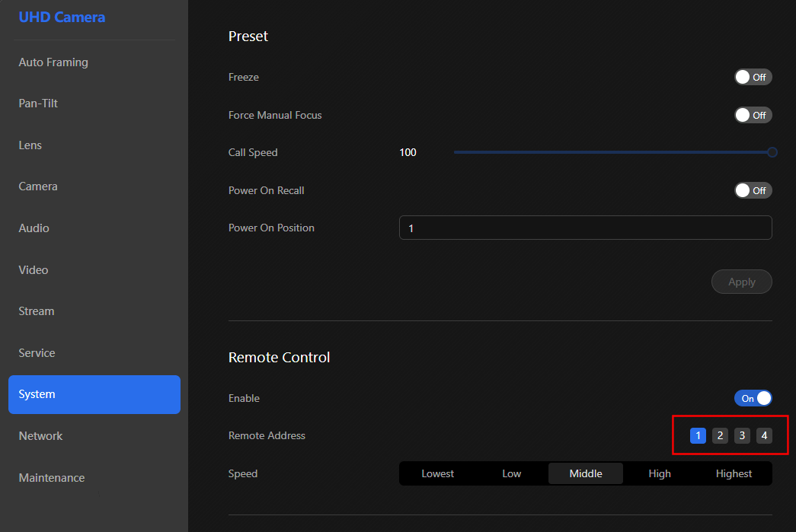The image size is (796, 532).
Task: Disable the Remote Control Enable switch
Action: pos(753,399)
